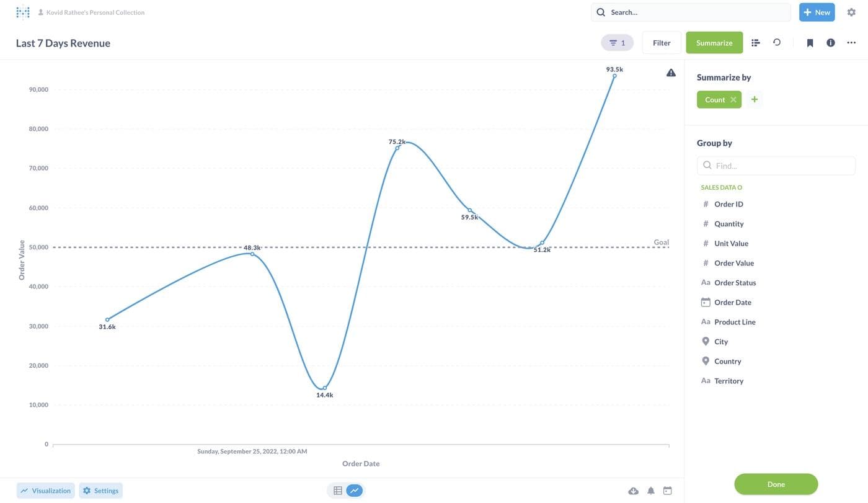Remove the Count summarize metric

(733, 100)
